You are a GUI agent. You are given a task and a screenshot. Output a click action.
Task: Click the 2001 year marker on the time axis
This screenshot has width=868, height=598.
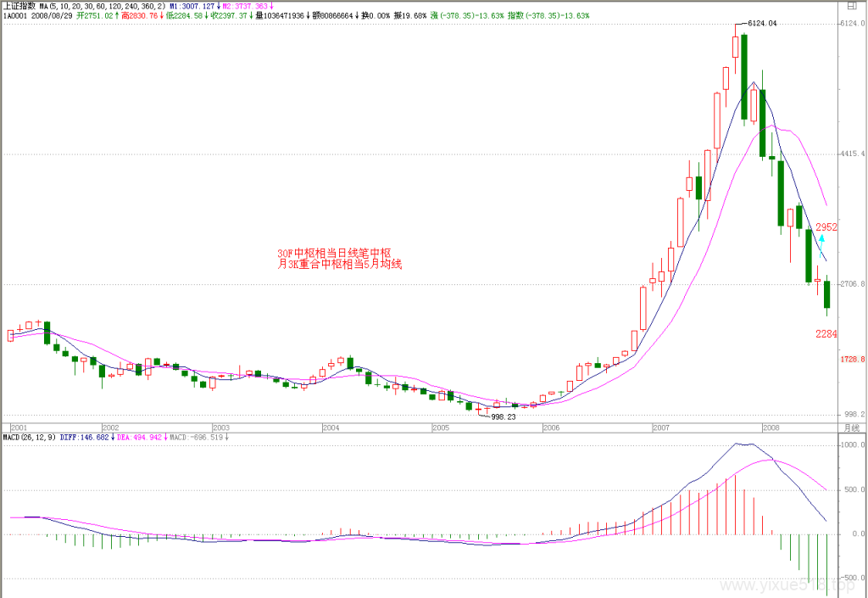click(x=19, y=428)
